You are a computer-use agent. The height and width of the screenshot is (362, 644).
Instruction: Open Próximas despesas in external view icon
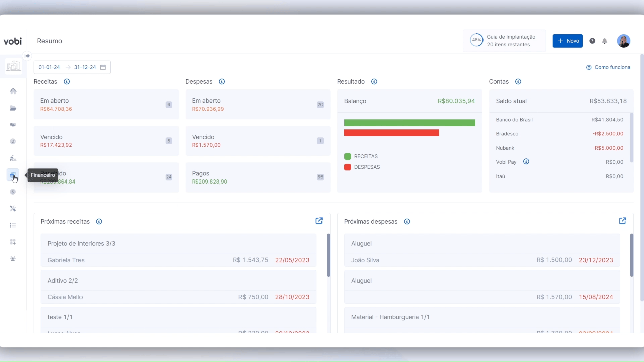623,221
